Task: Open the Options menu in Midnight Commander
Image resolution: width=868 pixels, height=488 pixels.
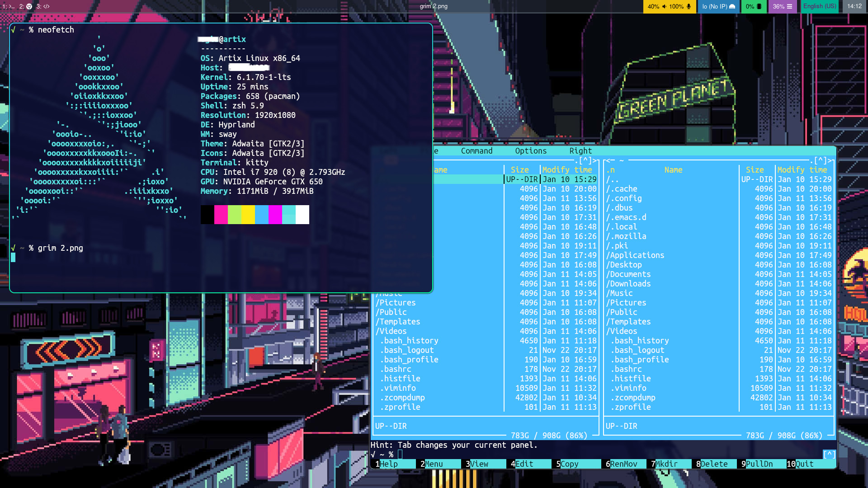Action: click(531, 151)
